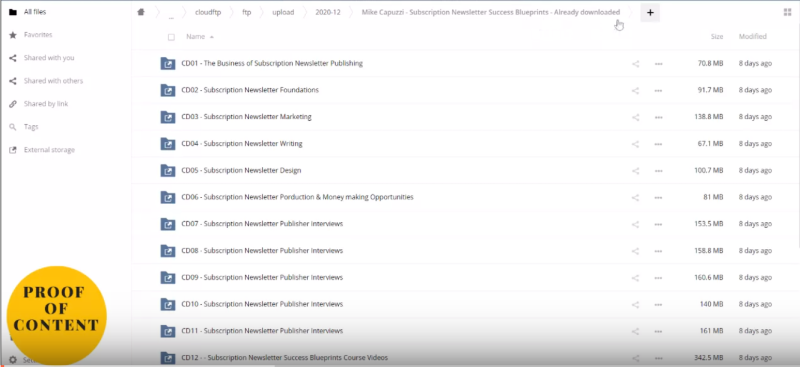The height and width of the screenshot is (367, 800).
Task: Click the Favorites star icon
Action: pyautogui.click(x=13, y=35)
